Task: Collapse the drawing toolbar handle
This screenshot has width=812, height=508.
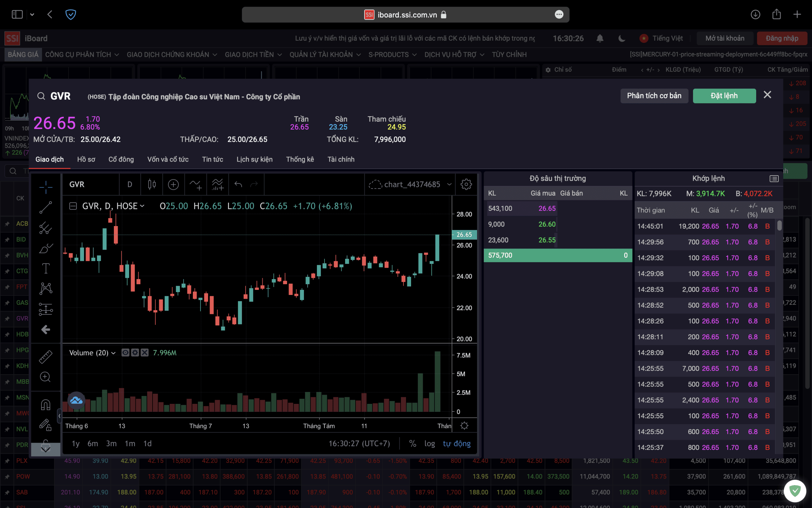Action: 59,416
